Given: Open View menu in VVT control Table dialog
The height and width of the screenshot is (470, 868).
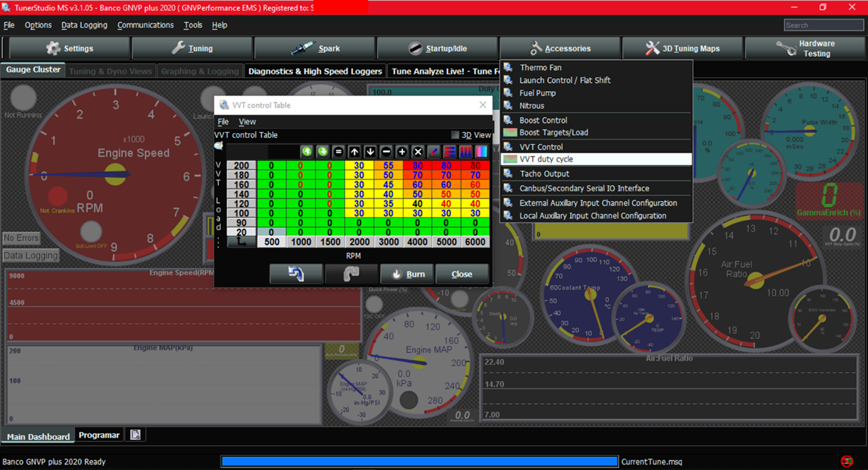Looking at the screenshot, I should 247,121.
